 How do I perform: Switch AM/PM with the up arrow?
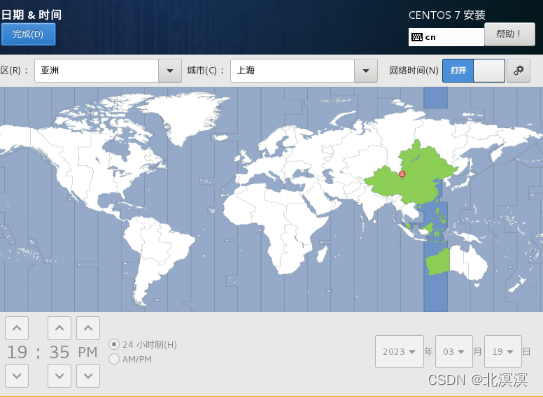pyautogui.click(x=88, y=328)
